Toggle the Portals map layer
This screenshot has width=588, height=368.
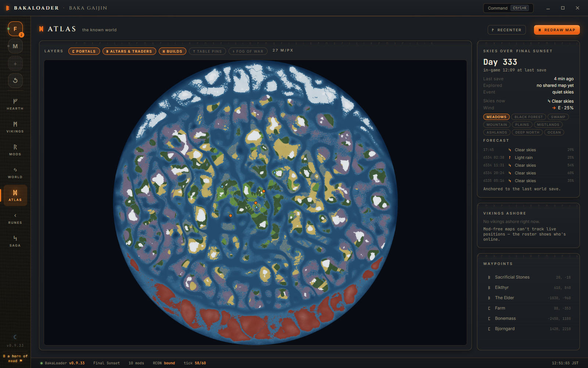coord(84,51)
